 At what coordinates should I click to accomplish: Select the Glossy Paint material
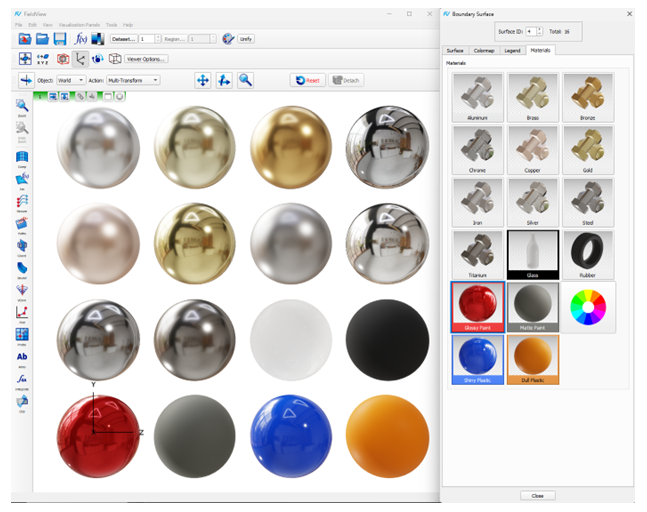coord(477,306)
